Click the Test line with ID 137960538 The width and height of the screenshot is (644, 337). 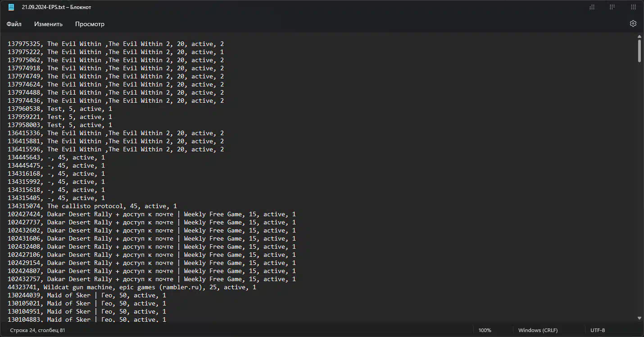click(60, 109)
